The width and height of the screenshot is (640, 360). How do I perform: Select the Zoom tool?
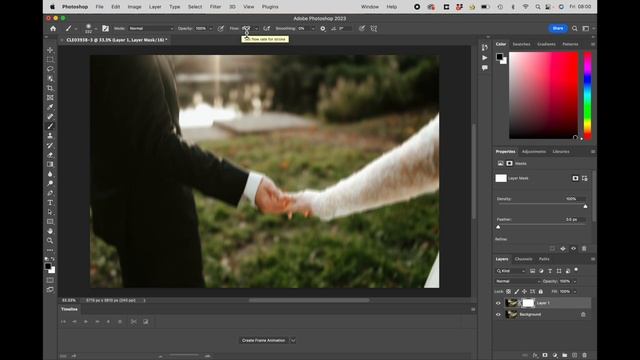tap(50, 240)
